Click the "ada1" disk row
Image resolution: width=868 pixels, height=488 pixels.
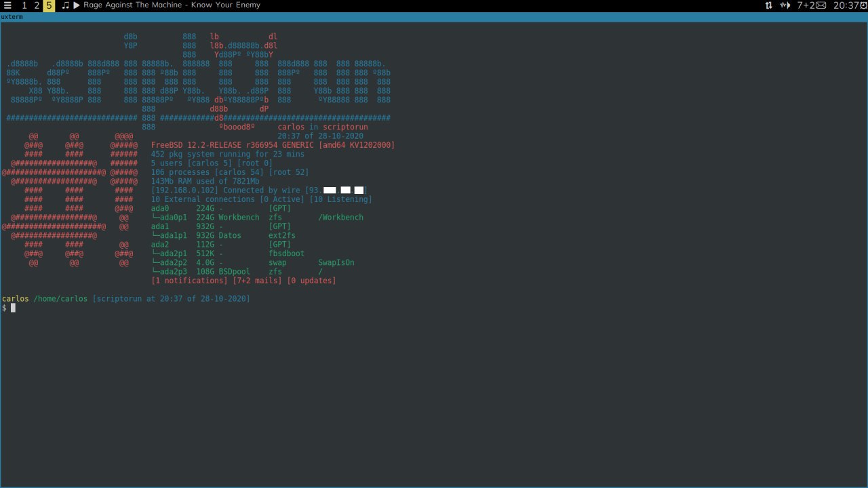coord(221,226)
